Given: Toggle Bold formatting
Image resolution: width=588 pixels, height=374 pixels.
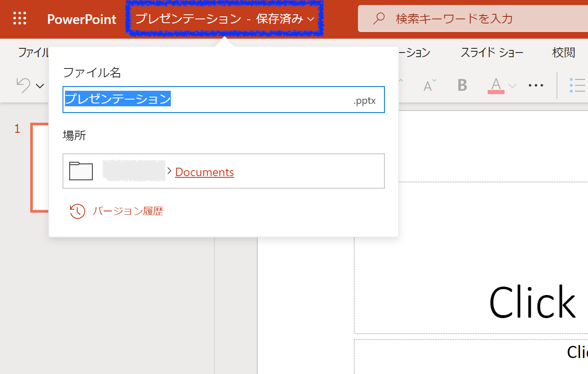Looking at the screenshot, I should tap(463, 85).
